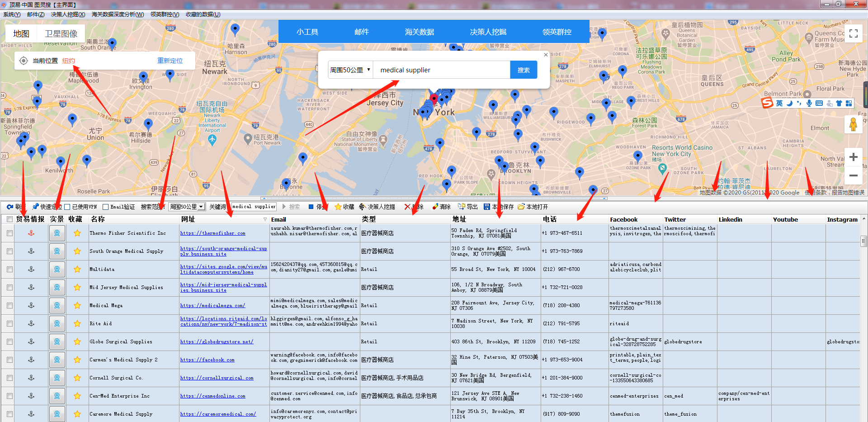Click the blue 搜索 button in the popup
The height and width of the screenshot is (422, 868).
click(524, 70)
